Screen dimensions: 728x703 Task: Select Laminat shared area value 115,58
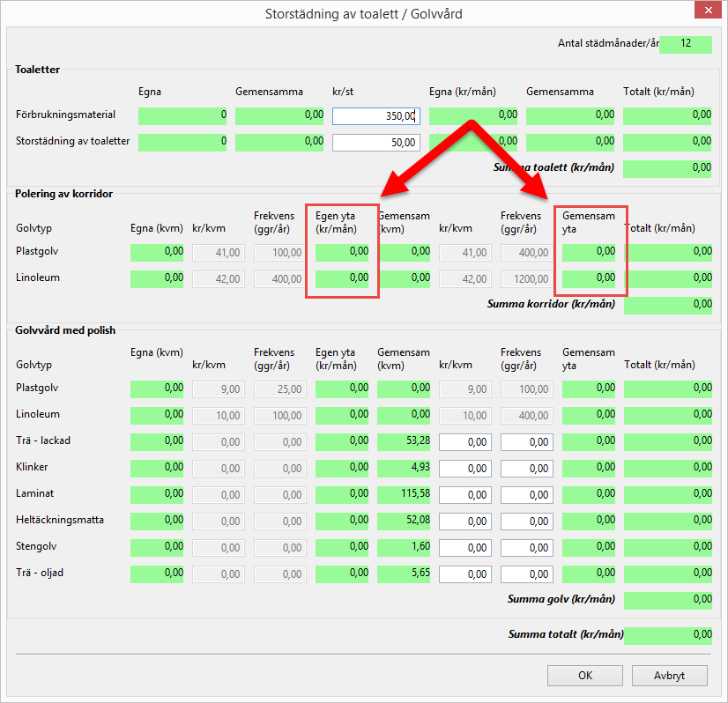click(x=404, y=494)
